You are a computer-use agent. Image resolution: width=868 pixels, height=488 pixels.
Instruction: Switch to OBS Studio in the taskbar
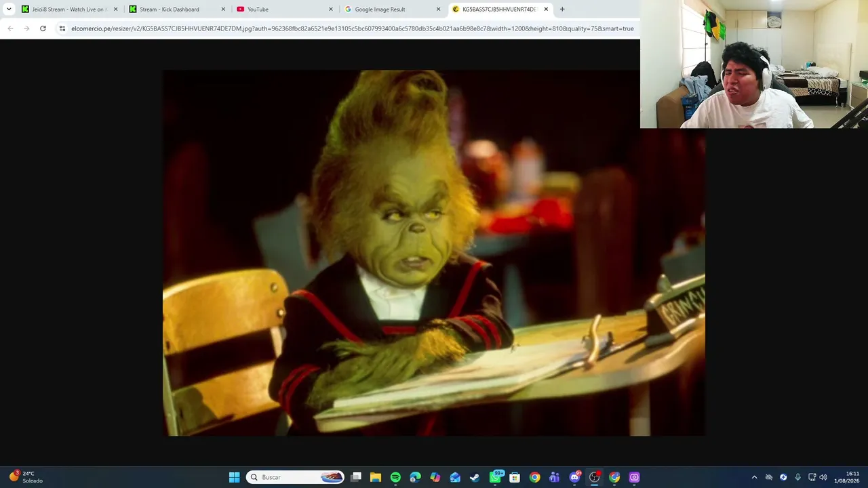tap(595, 477)
